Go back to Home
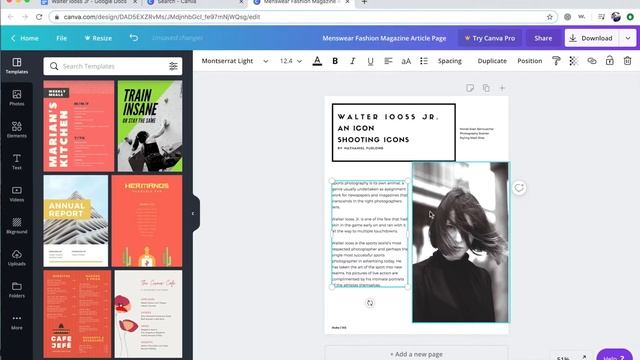 click(25, 38)
